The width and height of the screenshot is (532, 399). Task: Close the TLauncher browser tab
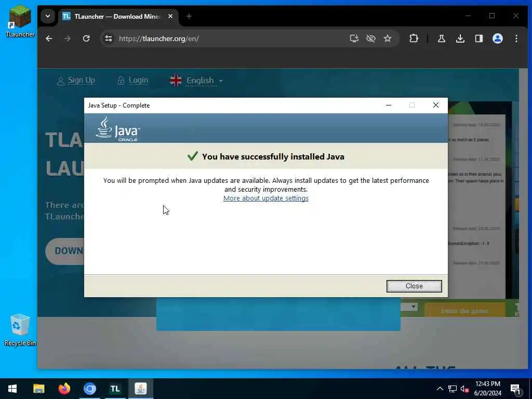click(x=170, y=16)
